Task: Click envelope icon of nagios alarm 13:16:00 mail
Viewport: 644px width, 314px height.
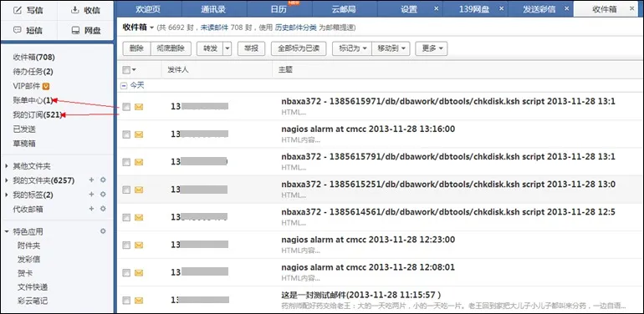Action: pyautogui.click(x=139, y=134)
